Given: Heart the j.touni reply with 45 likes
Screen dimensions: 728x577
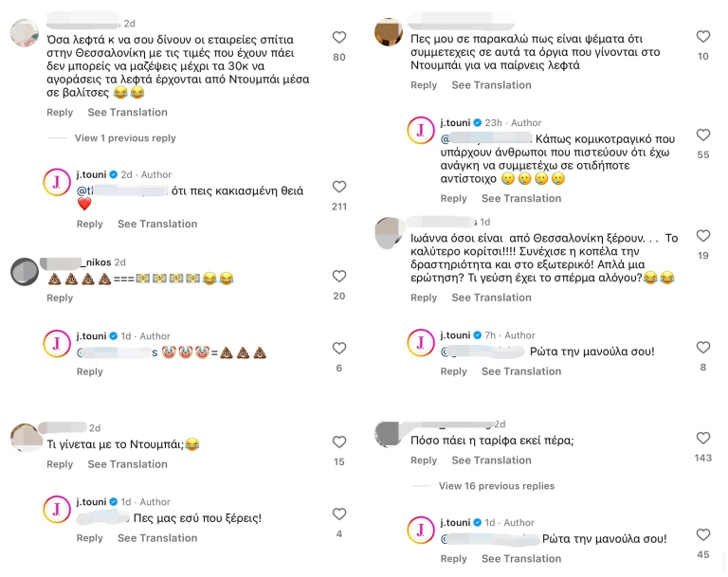Looking at the screenshot, I should point(702,535).
